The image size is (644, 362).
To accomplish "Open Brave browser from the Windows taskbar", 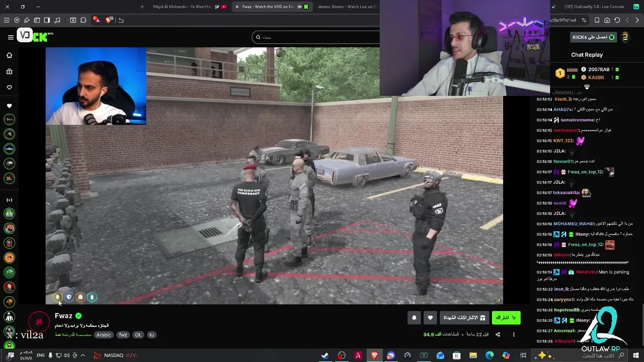I will [x=374, y=355].
